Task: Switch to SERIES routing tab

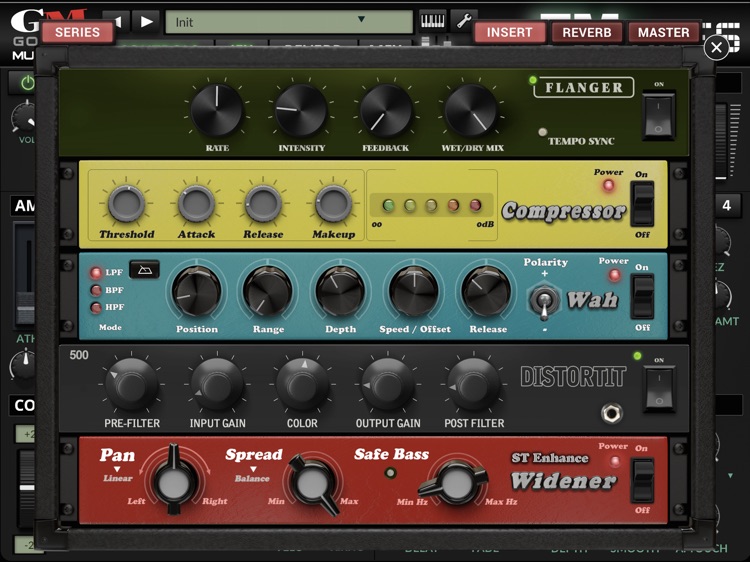Action: pyautogui.click(x=77, y=32)
